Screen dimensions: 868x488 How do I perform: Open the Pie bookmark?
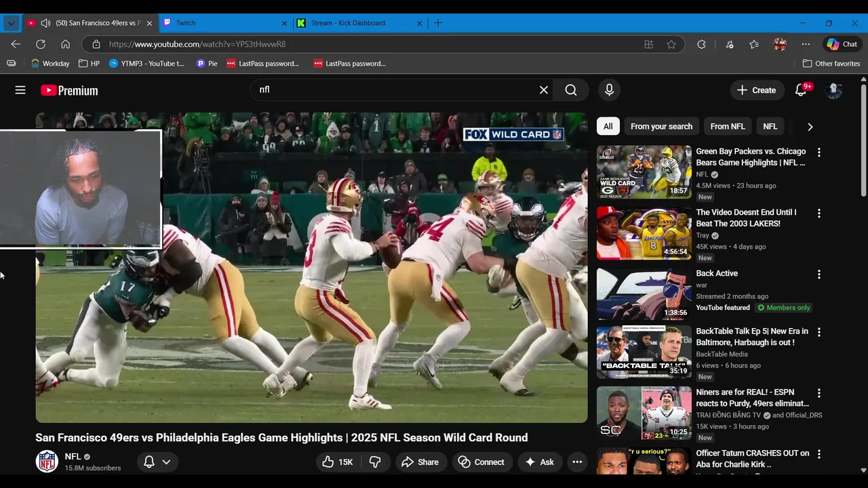click(207, 64)
